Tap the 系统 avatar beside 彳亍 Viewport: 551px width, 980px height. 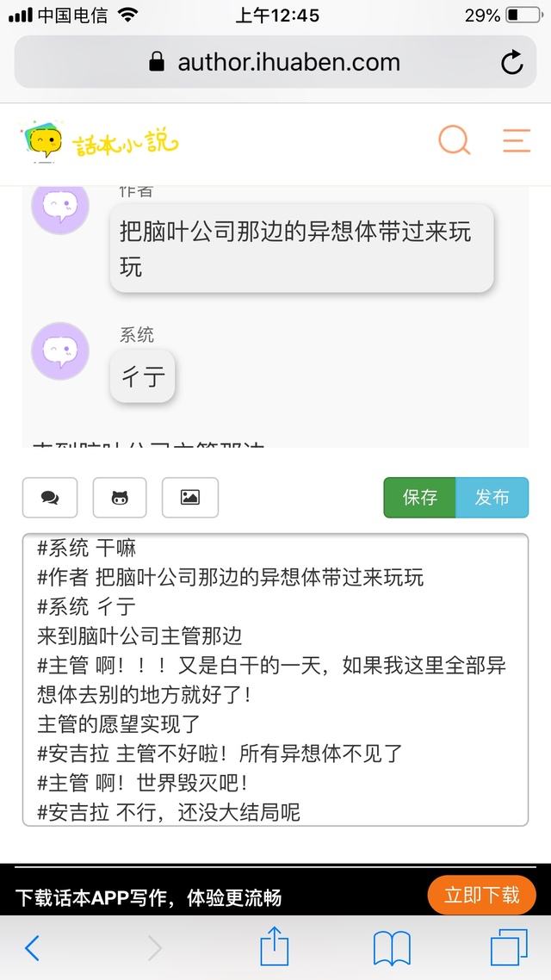tap(60, 351)
